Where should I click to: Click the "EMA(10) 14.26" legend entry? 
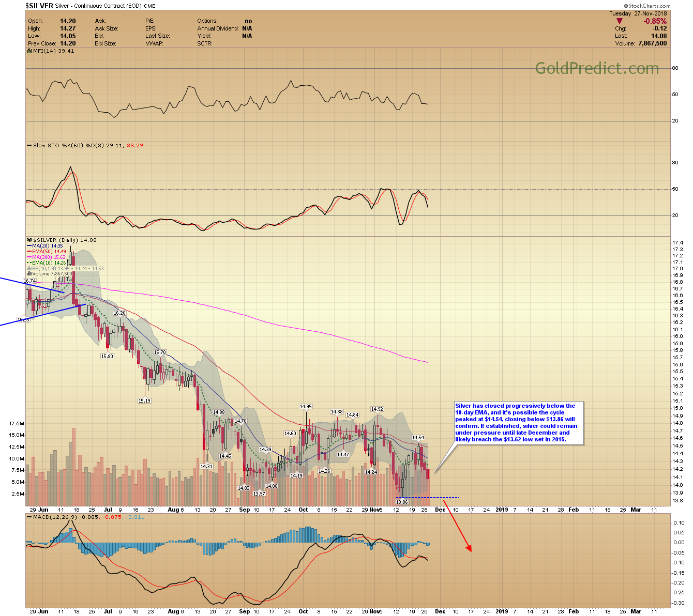click(49, 263)
